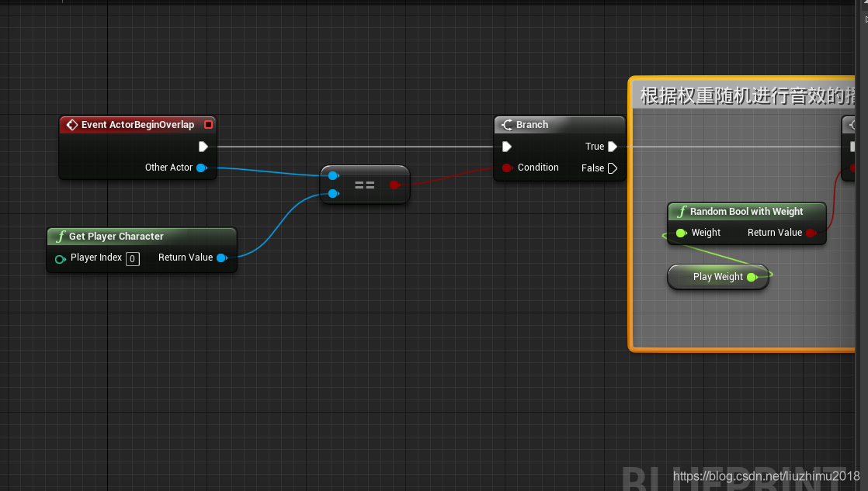Click the Play Weight green output pin
Screen dimensions: 868x491
tap(752, 277)
